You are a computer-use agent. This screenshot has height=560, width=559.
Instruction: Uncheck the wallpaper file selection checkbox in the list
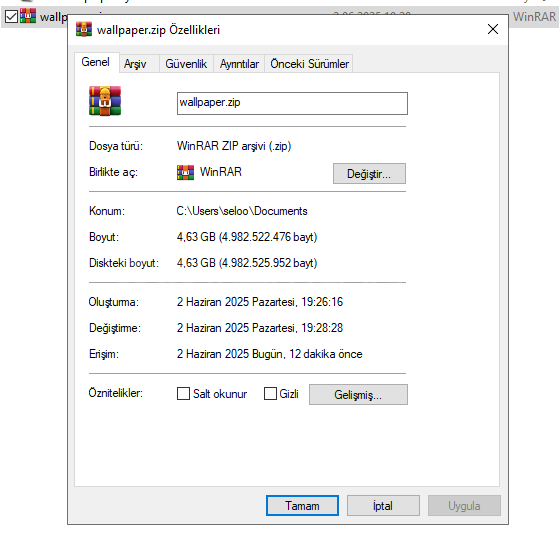click(11, 16)
